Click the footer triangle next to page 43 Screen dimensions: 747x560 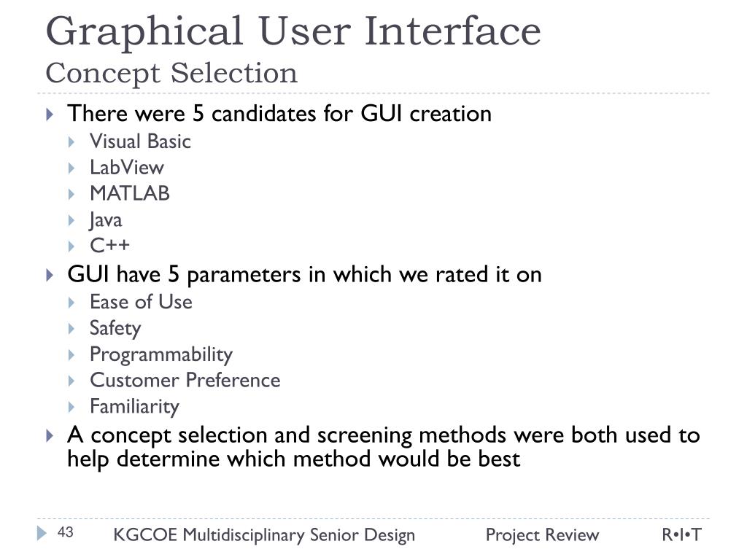pyautogui.click(x=42, y=534)
